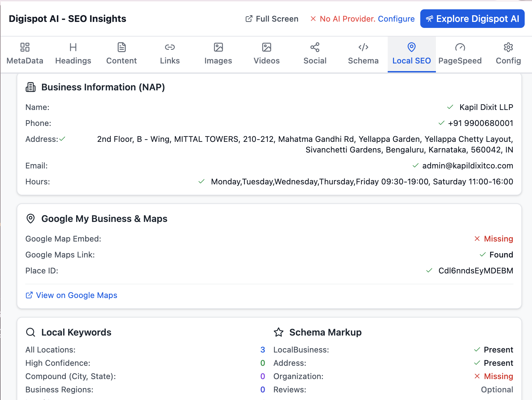Open the Headings analysis icon
532x400 pixels.
coord(73,47)
